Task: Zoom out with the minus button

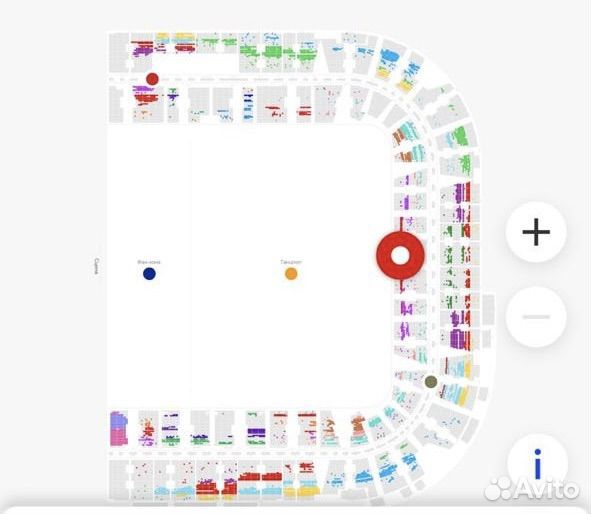Action: (536, 317)
